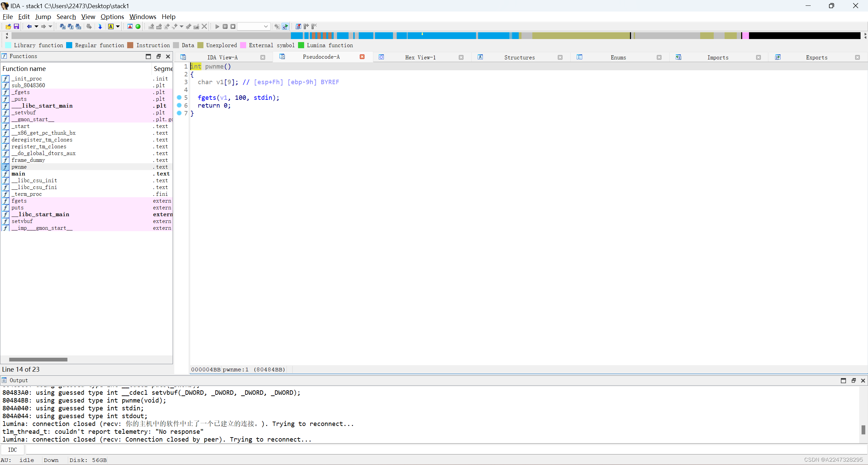The height and width of the screenshot is (465, 868).
Task: Click the green circle status icon
Action: tap(138, 26)
